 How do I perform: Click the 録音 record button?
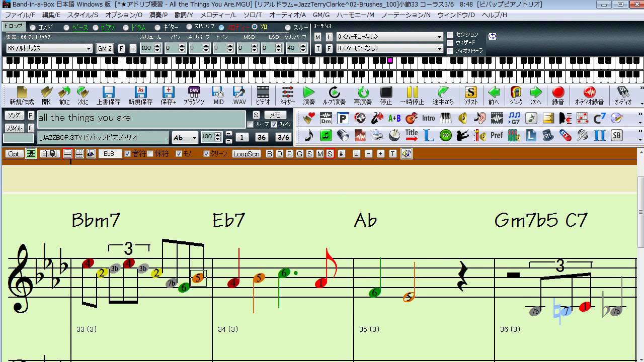(x=558, y=96)
